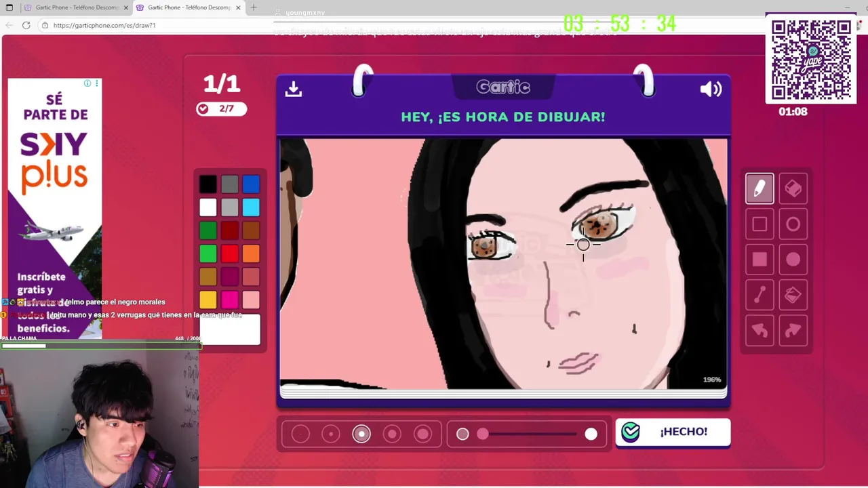The image size is (868, 488).
Task: Close the second Gartic Phone tab
Action: [238, 7]
